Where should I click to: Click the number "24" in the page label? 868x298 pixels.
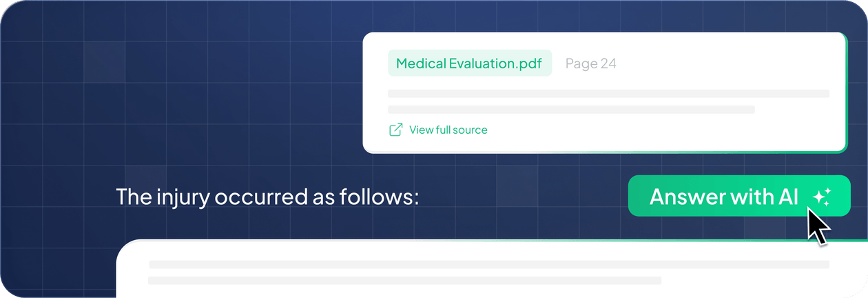click(x=608, y=63)
